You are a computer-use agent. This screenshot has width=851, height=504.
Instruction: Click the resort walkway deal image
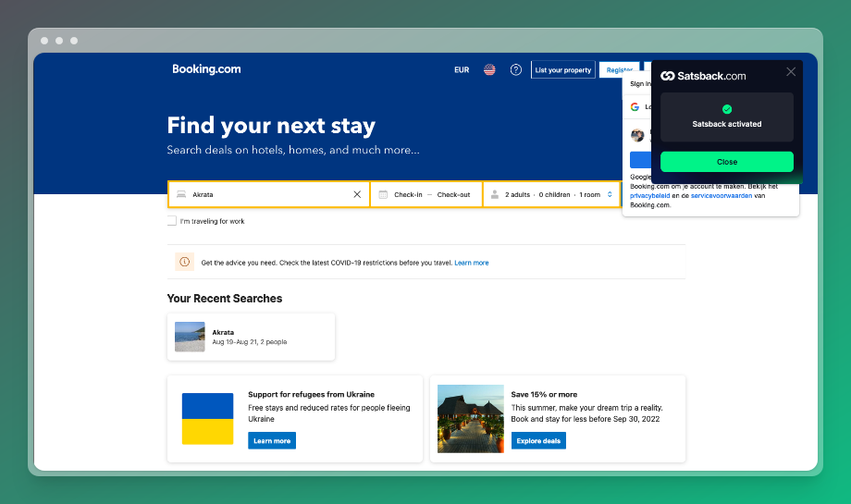(471, 419)
